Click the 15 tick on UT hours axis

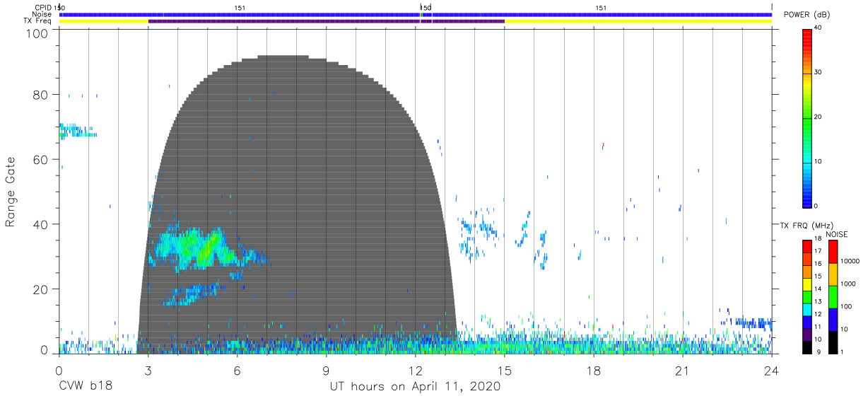point(505,370)
